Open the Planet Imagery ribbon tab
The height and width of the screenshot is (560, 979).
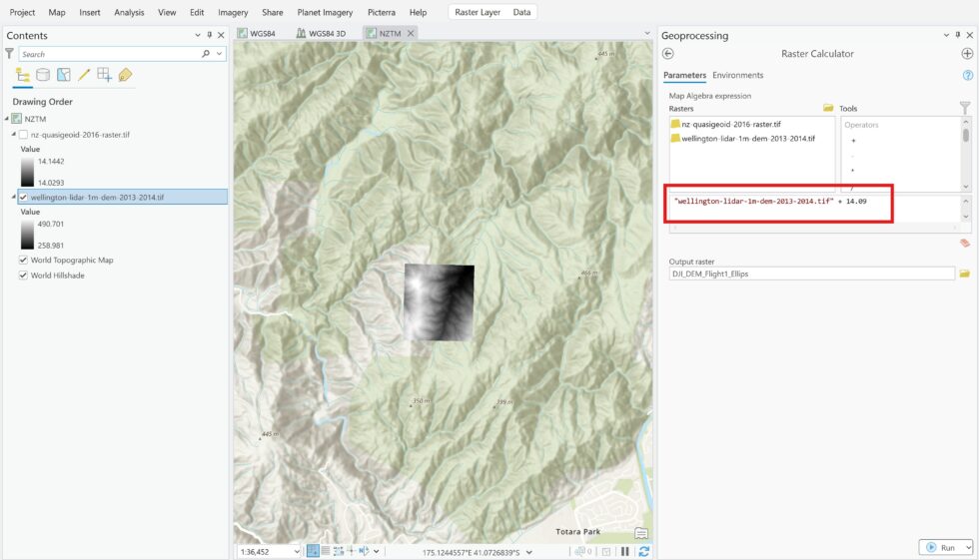pos(325,12)
